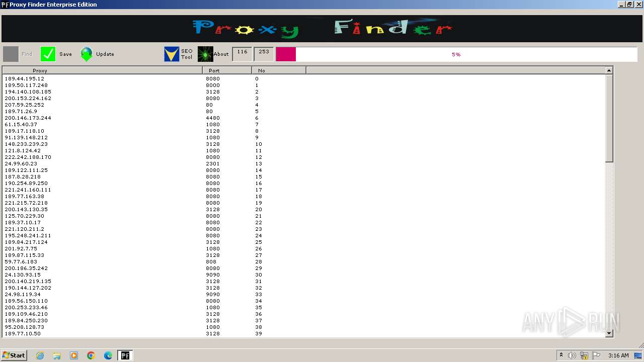Image resolution: width=644 pixels, height=362 pixels.
Task: Select proxy 189.71.26.9
Action: click(21, 112)
